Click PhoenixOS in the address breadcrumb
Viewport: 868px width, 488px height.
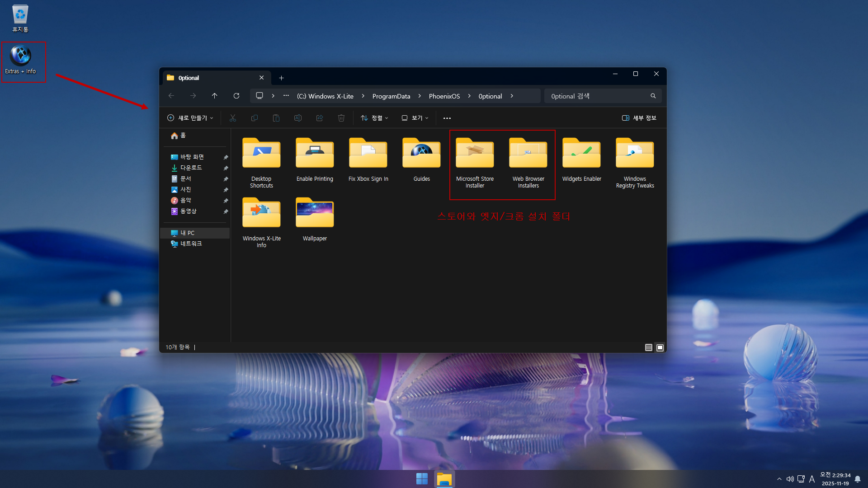tap(444, 96)
